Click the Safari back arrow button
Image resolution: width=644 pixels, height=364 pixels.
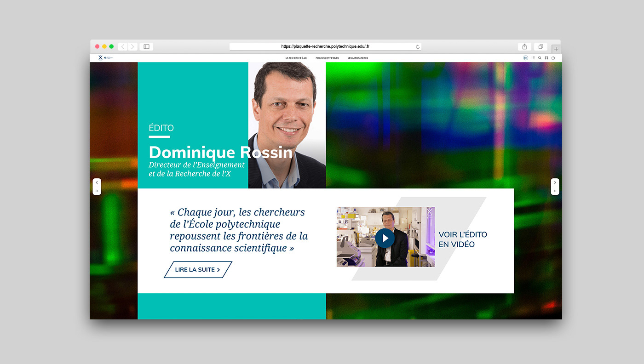click(x=123, y=46)
